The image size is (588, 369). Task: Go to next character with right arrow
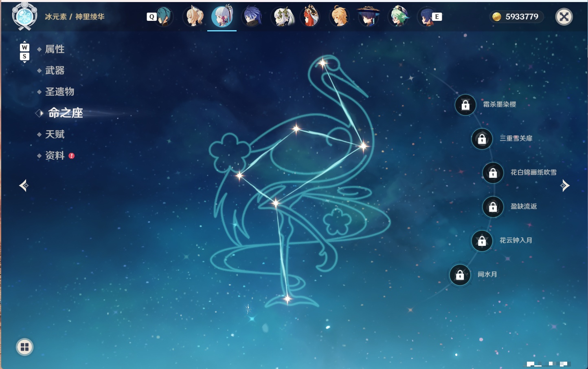click(565, 186)
